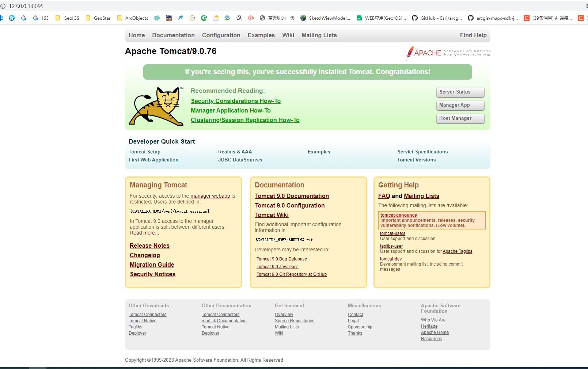Open the Migration Guide link

pyautogui.click(x=152, y=265)
